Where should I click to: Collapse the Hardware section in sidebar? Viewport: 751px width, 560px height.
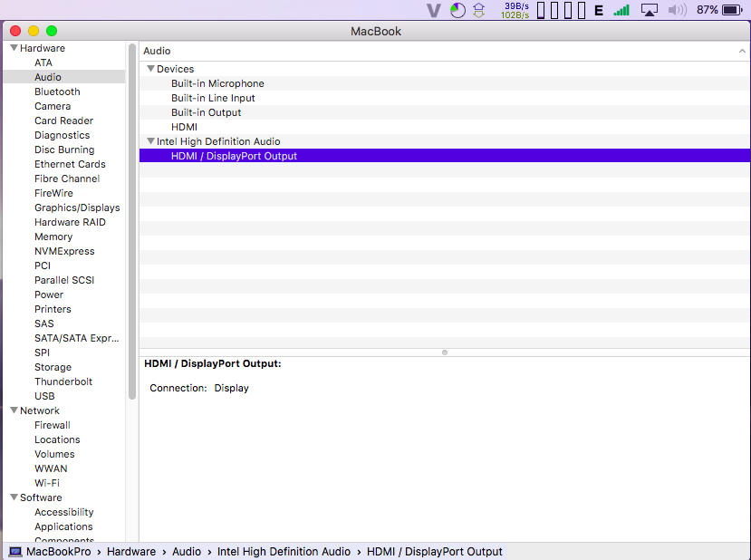tap(14, 48)
